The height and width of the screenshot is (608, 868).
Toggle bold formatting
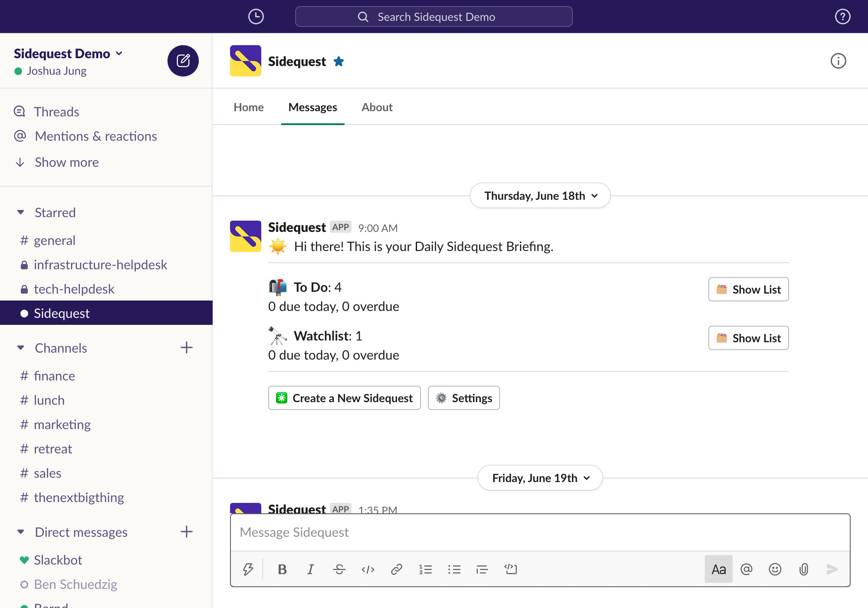click(282, 569)
